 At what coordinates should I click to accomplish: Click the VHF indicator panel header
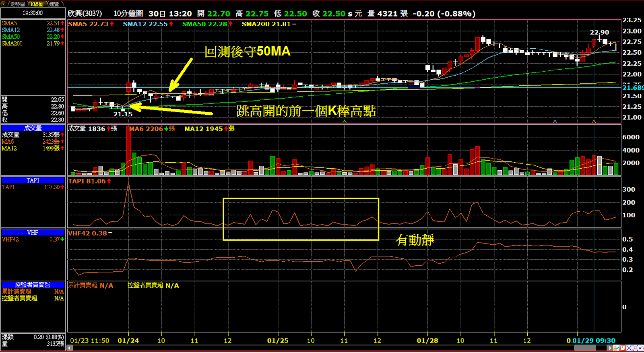pos(33,233)
